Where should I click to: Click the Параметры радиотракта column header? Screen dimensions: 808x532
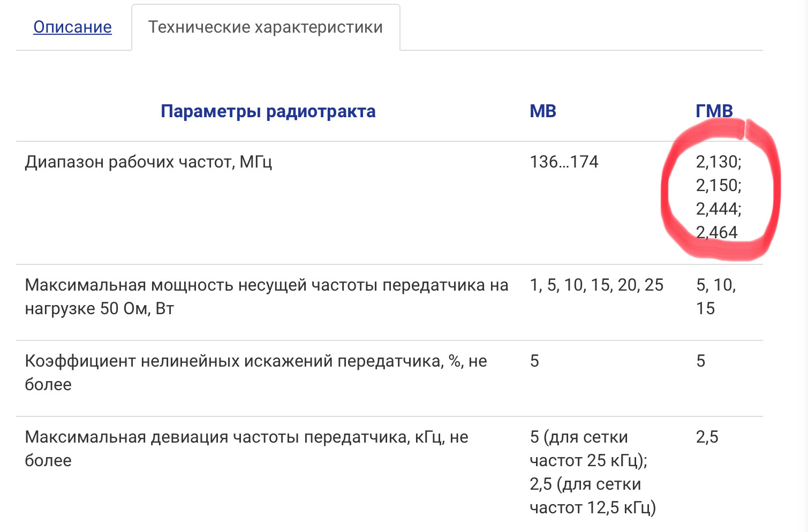point(268,111)
